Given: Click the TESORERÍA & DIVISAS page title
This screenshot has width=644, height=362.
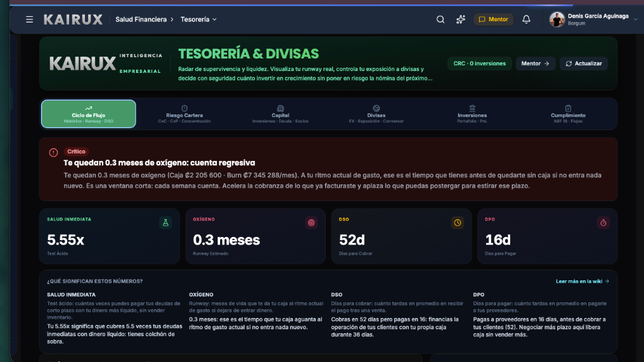Looking at the screenshot, I should click(x=248, y=54).
